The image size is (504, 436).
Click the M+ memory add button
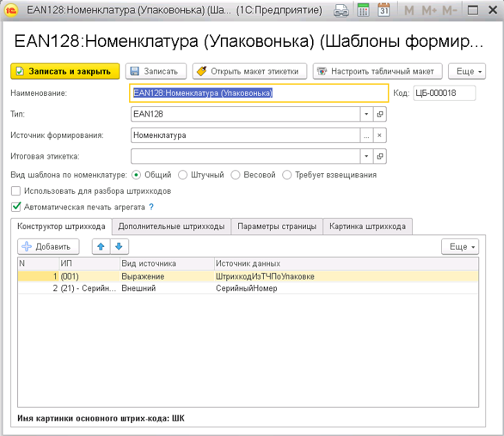429,10
